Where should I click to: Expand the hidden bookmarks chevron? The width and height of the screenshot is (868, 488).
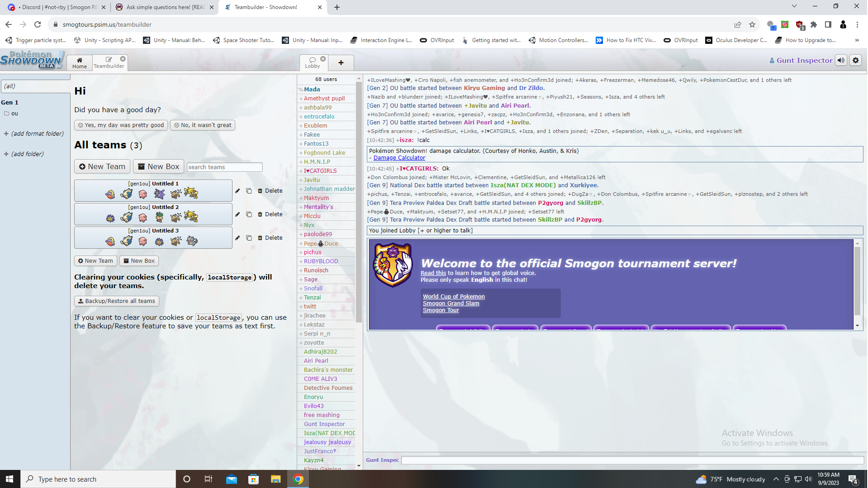point(857,40)
